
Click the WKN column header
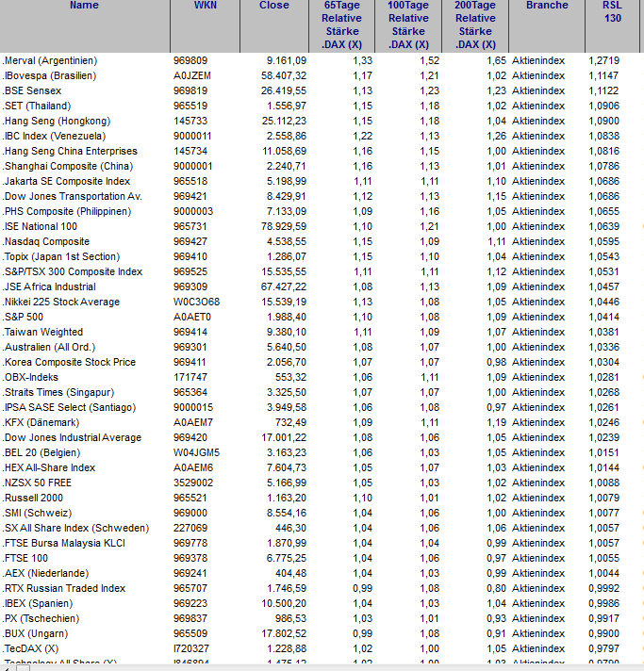point(205,6)
